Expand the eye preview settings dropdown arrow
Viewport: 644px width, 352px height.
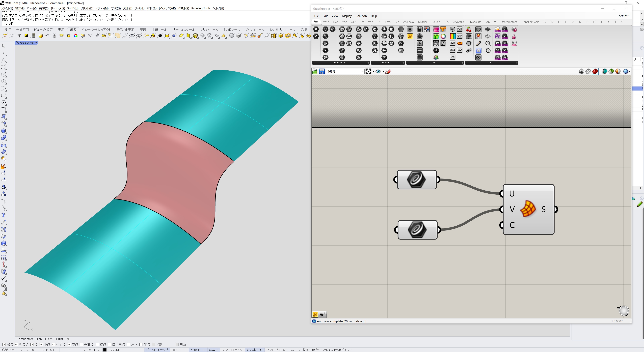pos(383,72)
